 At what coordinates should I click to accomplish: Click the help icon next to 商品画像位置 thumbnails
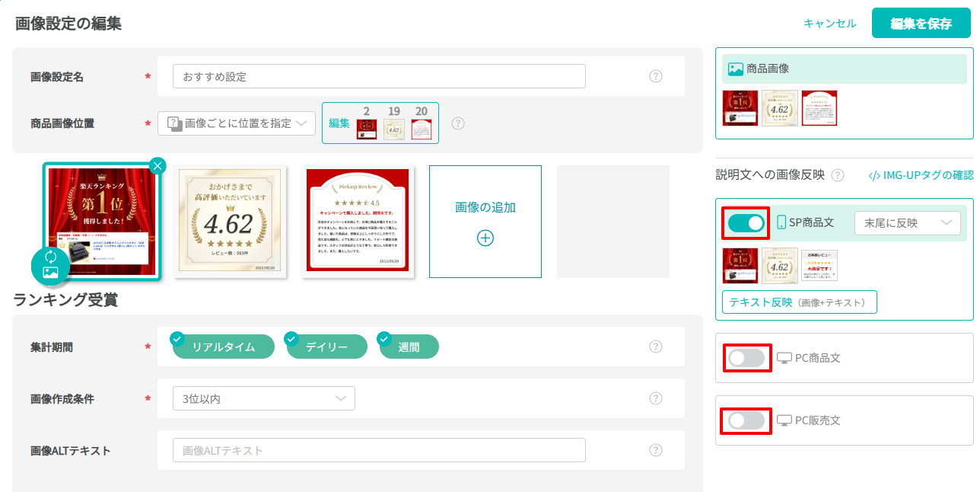click(x=458, y=123)
